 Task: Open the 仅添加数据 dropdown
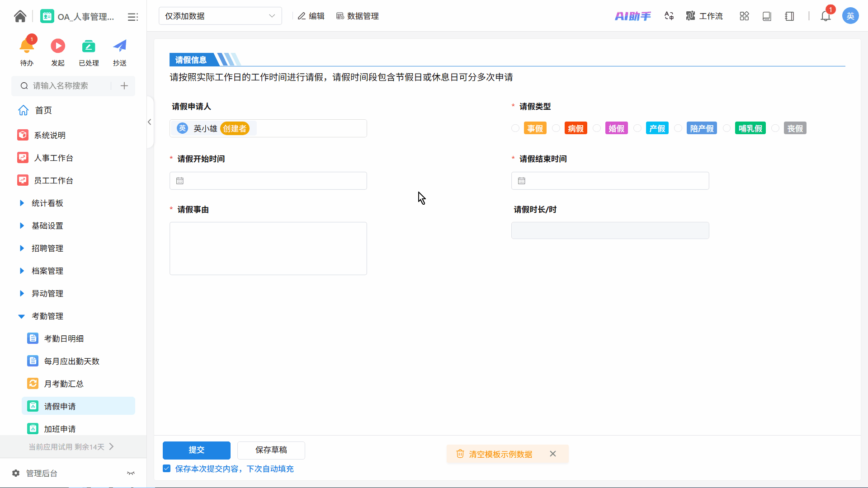pos(220,16)
